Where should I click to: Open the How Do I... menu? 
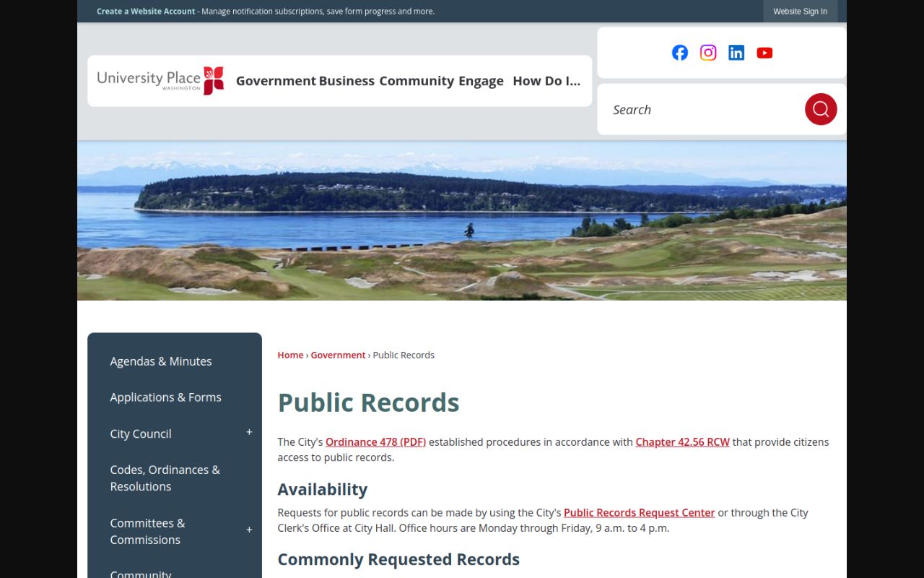(546, 81)
